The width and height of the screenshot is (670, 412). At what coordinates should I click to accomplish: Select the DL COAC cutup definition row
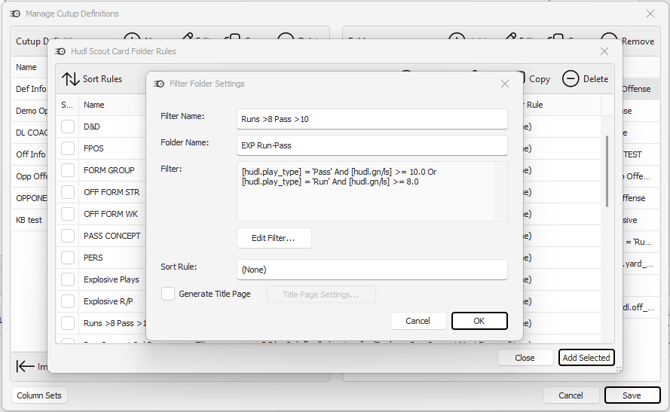pyautogui.click(x=31, y=132)
